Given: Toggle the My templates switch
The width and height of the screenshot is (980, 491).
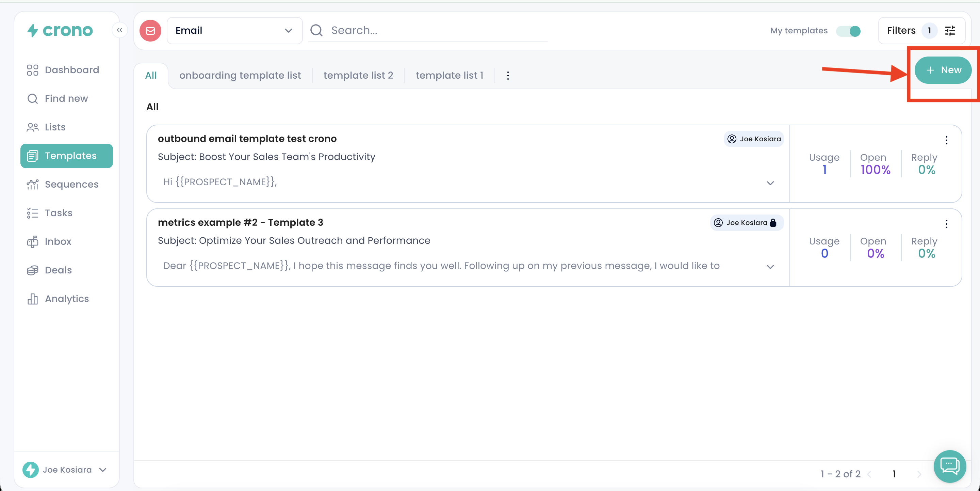Looking at the screenshot, I should click(848, 31).
